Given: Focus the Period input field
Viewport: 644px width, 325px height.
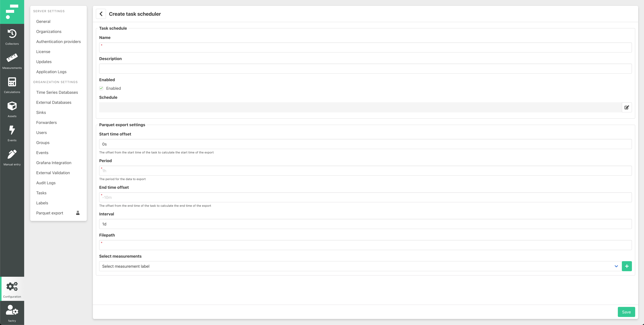Looking at the screenshot, I should (x=365, y=171).
